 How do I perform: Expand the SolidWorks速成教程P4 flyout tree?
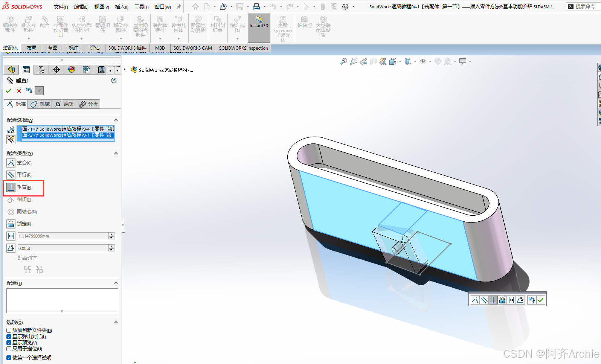[125, 70]
